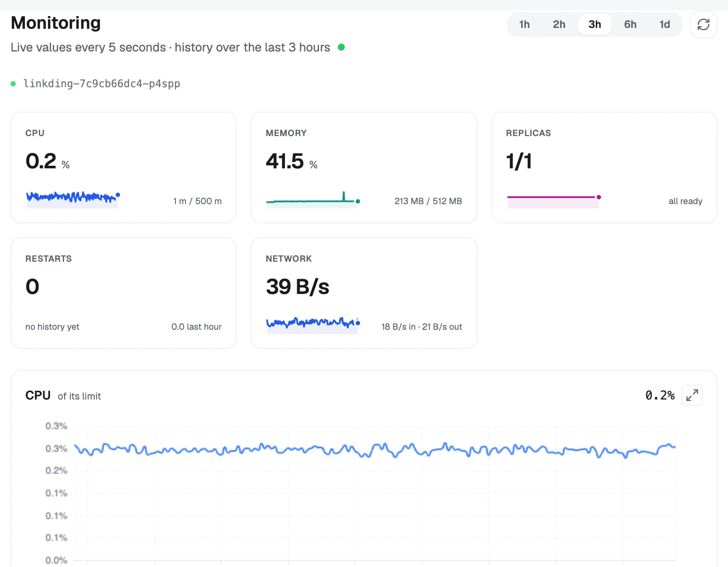Screen dimensions: 728x567
Task: Click the '213 MB / 512 MB' text
Action: pyautogui.click(x=428, y=201)
